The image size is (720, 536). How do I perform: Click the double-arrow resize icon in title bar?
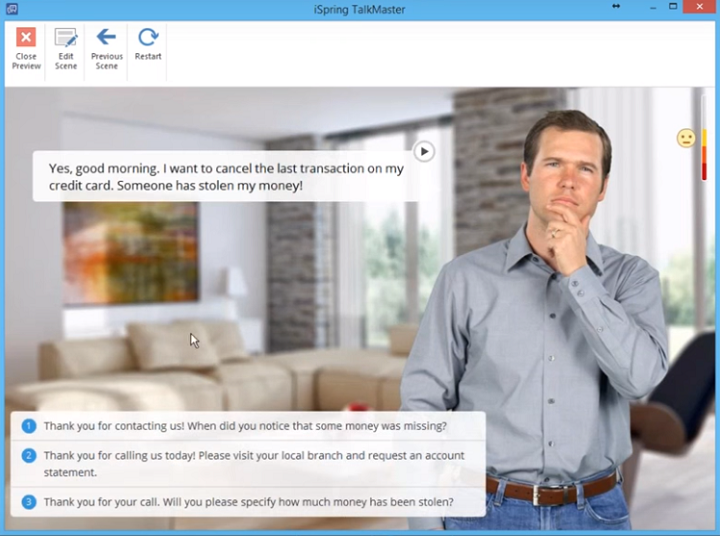coord(616,6)
